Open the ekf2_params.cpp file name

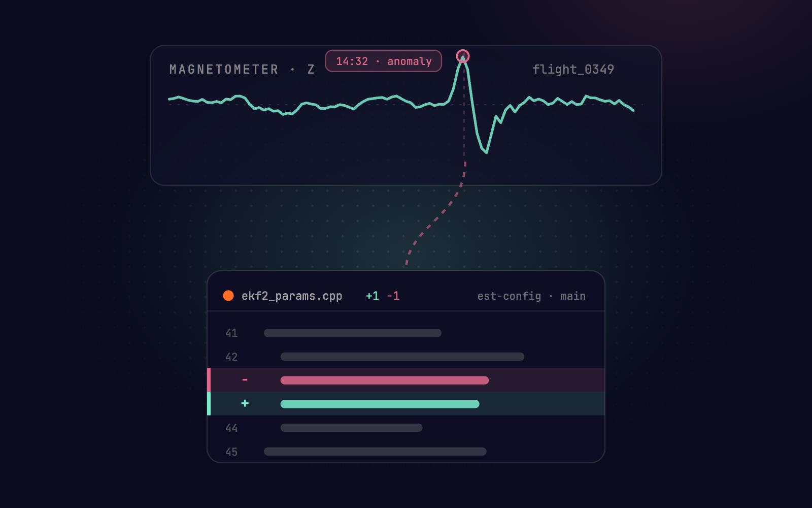[292, 296]
